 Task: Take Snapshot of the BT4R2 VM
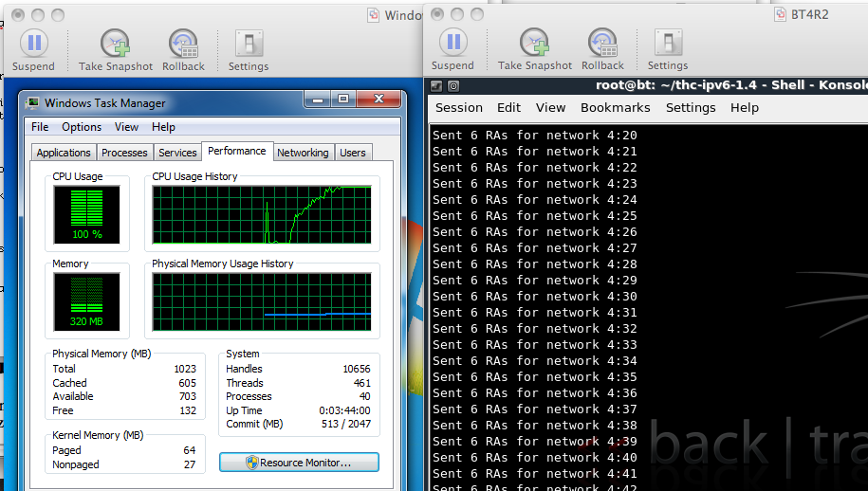click(x=535, y=49)
